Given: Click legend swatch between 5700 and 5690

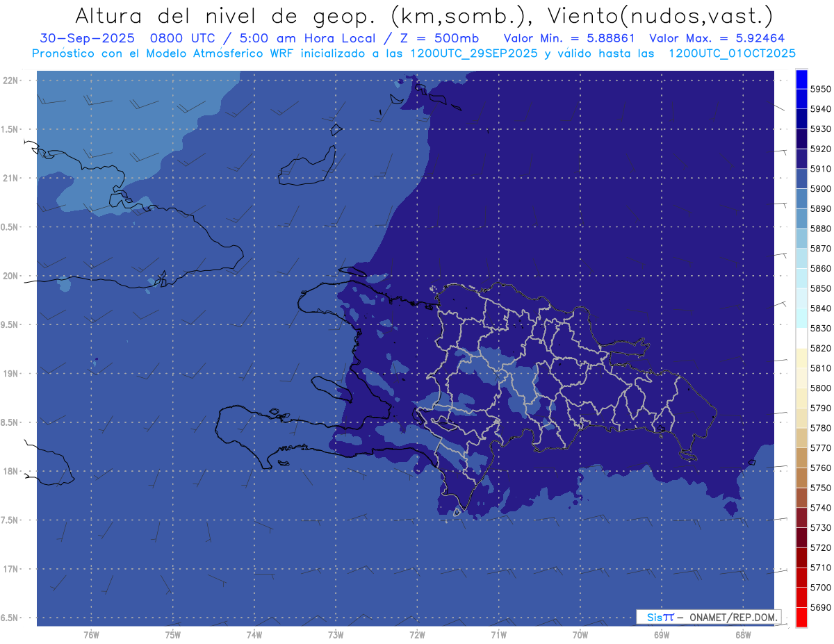Looking at the screenshot, I should coord(801,597).
